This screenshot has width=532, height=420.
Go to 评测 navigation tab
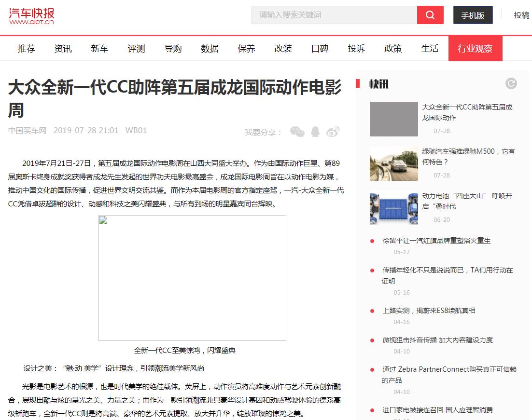pyautogui.click(x=136, y=49)
